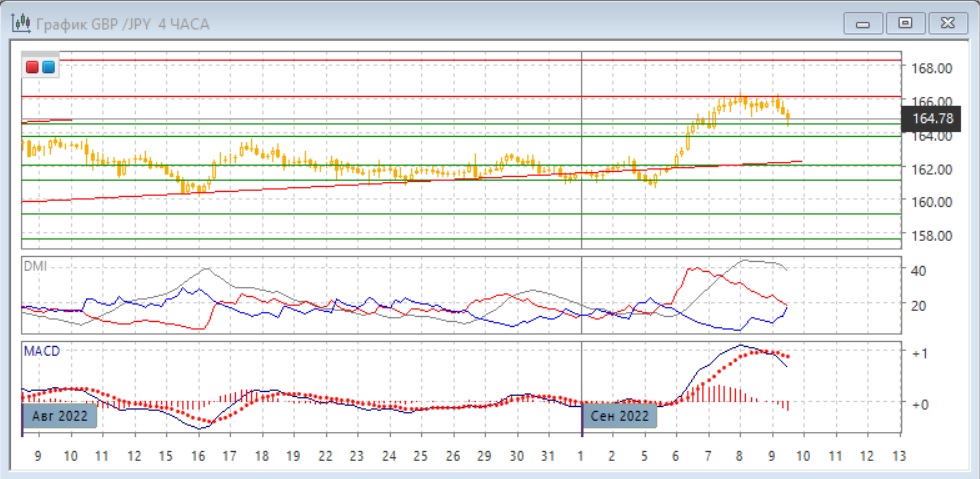This screenshot has width=980, height=479.
Task: Click date 22 on the time axis
Action: [324, 456]
